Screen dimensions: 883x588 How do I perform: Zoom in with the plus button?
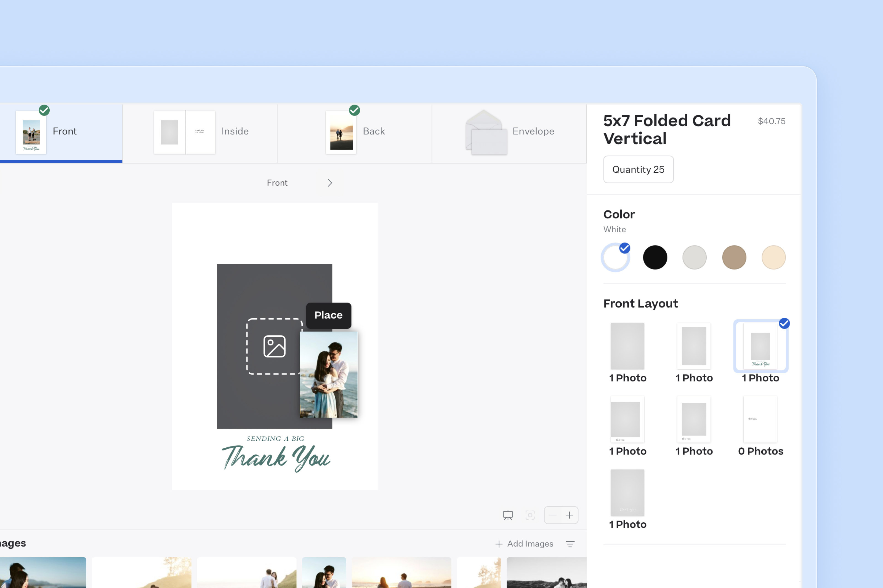pyautogui.click(x=570, y=515)
